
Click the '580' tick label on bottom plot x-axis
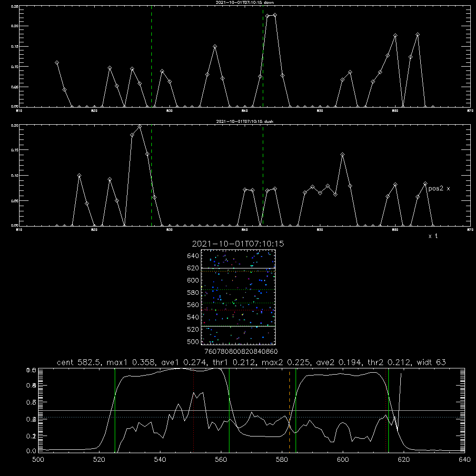coord(282,460)
